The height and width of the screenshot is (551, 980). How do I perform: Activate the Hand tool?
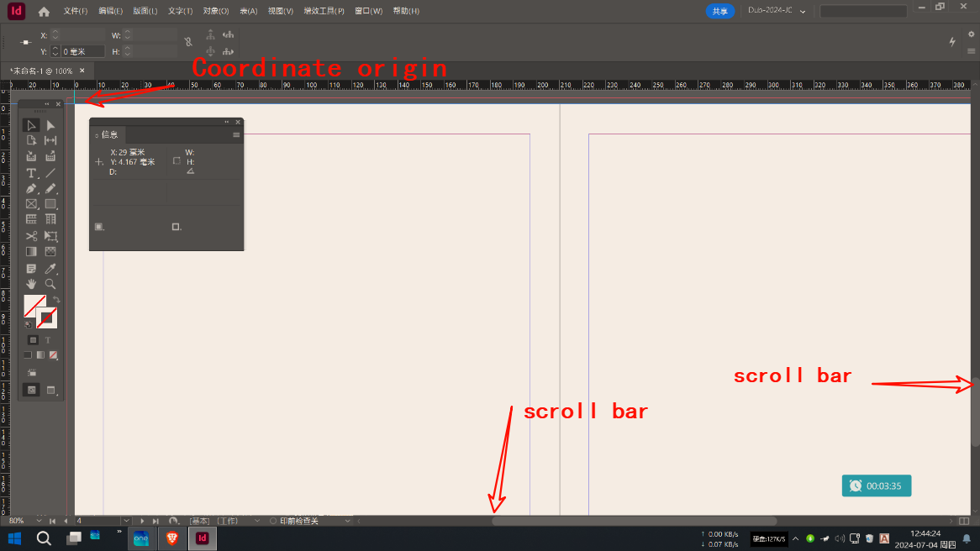[x=31, y=284]
